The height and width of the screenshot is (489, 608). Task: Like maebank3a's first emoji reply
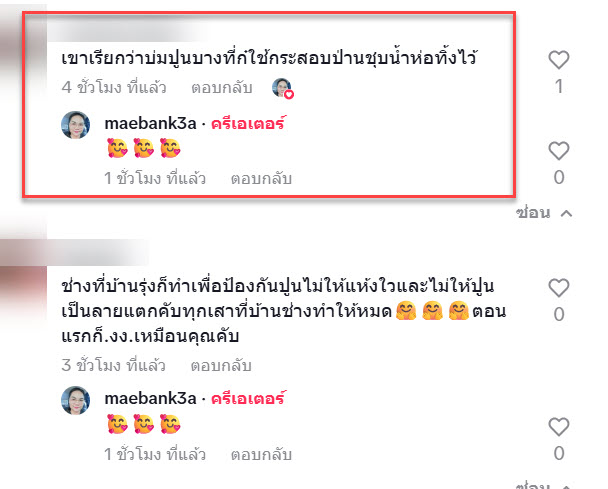click(558, 150)
